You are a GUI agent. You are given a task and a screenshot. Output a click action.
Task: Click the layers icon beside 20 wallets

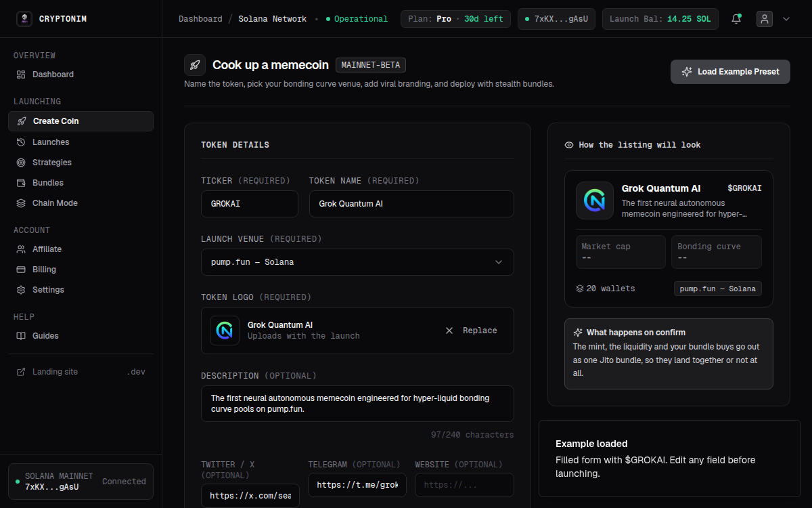click(x=580, y=289)
